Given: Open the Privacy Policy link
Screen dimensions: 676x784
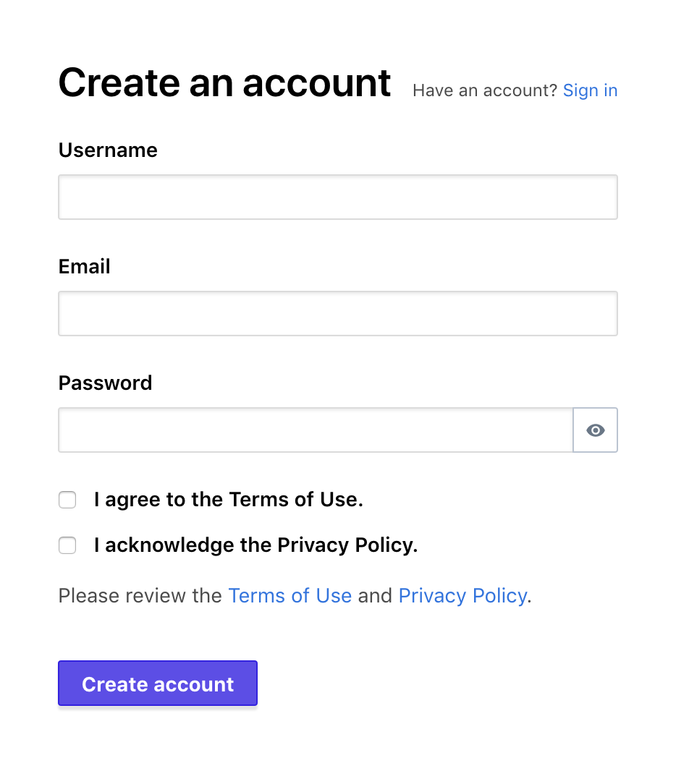Looking at the screenshot, I should pos(462,596).
